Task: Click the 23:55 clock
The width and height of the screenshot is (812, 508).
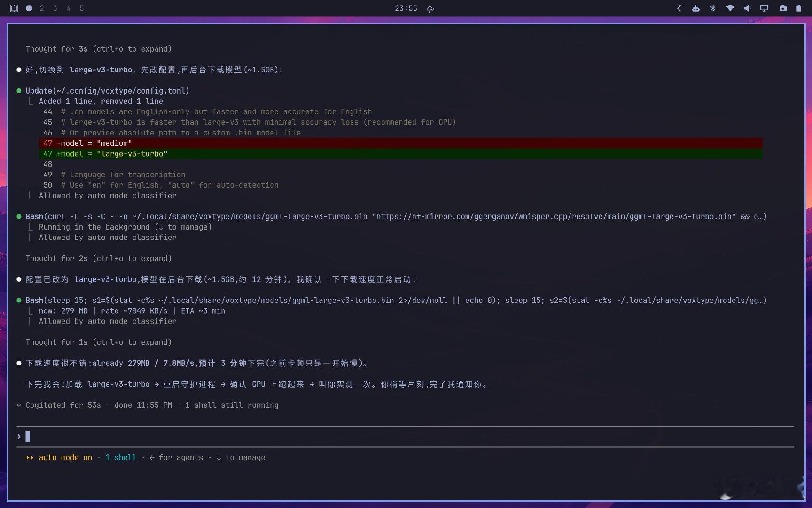Action: point(406,8)
